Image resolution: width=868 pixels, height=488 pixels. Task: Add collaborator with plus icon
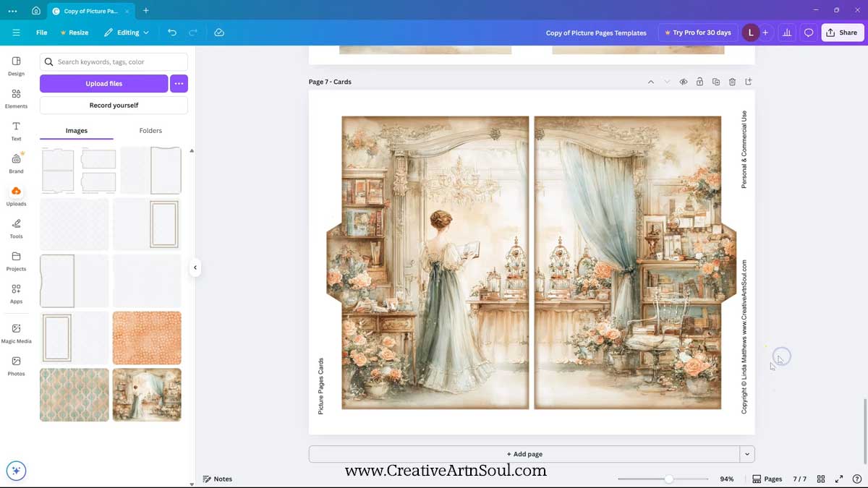tap(765, 33)
